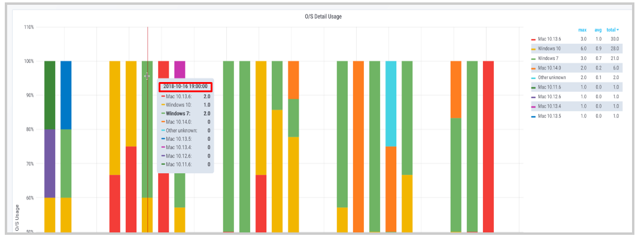Isolate Mac 10.14.0 series via legend label
This screenshot has height=242, width=644.
(551, 68)
